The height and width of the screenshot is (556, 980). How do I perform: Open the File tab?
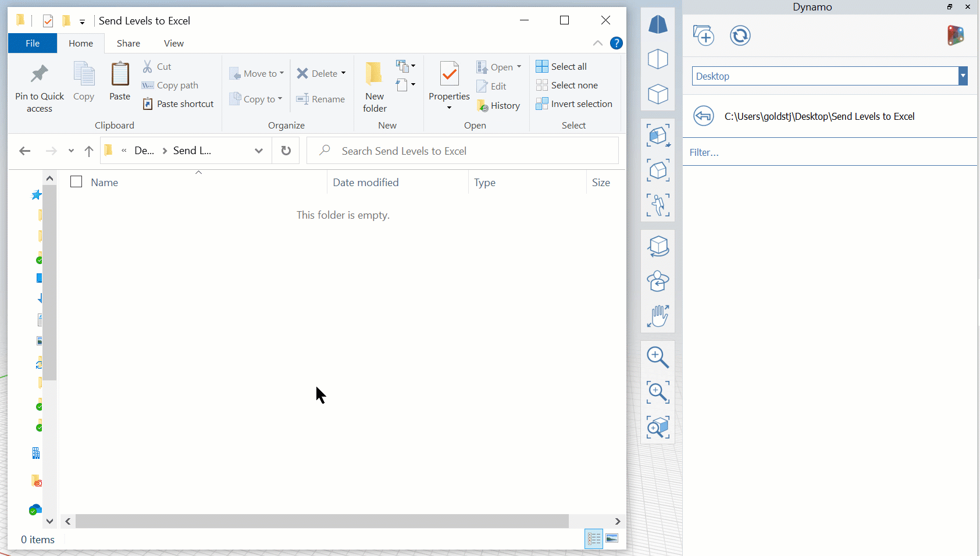33,43
